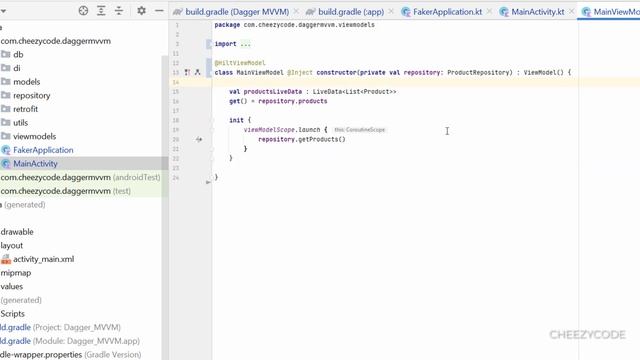
Task: Expand the folded import block
Action: click(x=245, y=44)
